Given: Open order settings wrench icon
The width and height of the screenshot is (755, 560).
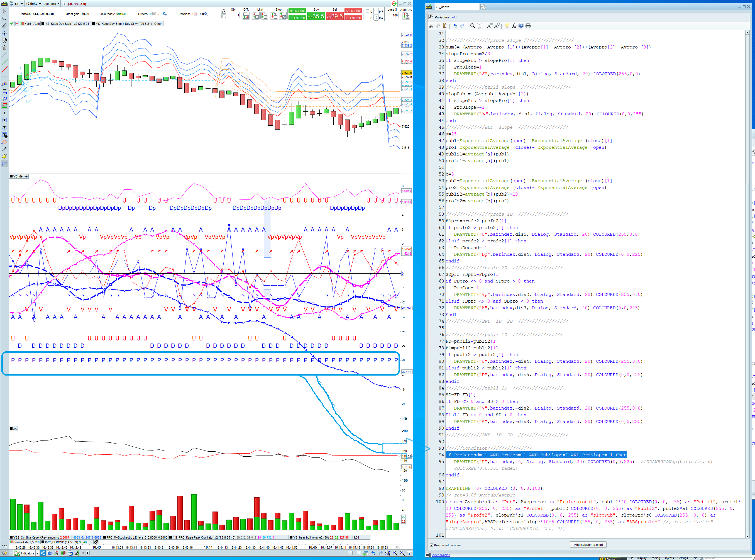Looking at the screenshot, I should (x=224, y=11).
